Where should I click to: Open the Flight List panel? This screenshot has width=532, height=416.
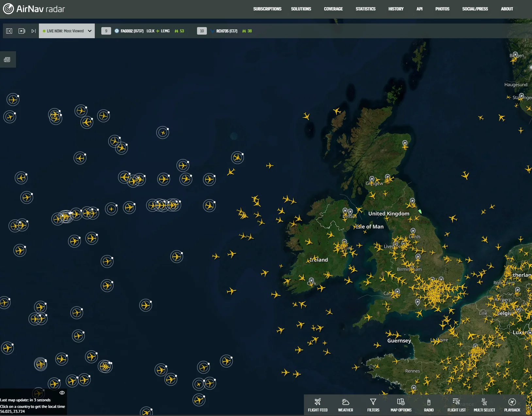(x=457, y=405)
